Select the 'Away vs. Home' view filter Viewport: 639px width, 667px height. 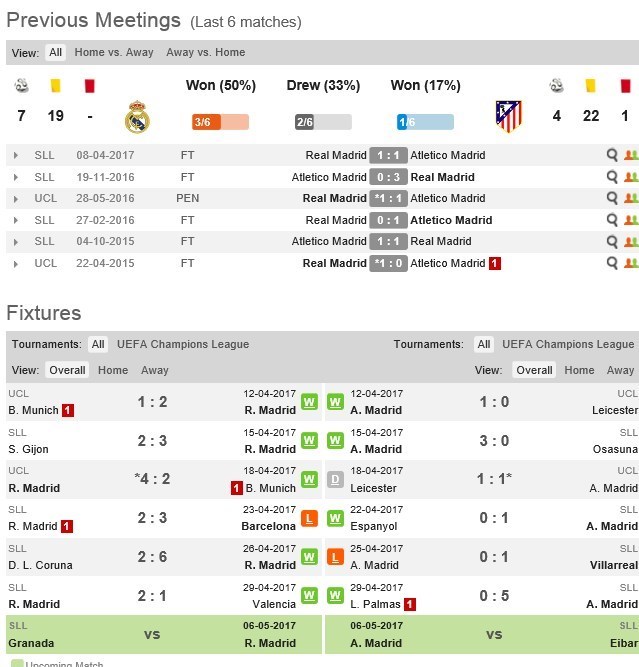(x=205, y=52)
